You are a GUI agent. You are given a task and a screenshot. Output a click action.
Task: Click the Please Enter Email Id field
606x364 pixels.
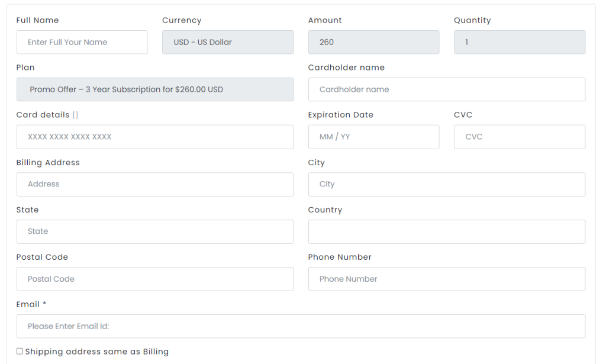coord(301,326)
